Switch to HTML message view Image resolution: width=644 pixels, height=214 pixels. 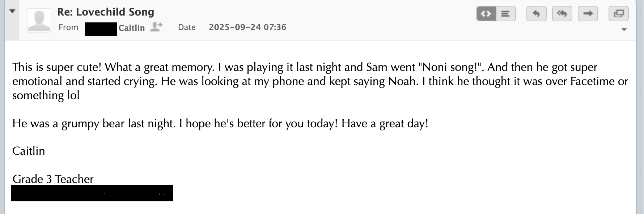[486, 14]
